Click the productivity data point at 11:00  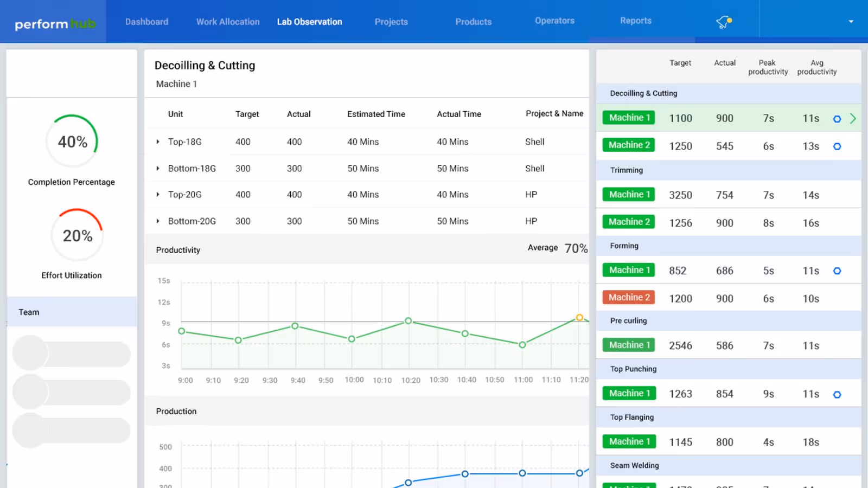coord(522,345)
